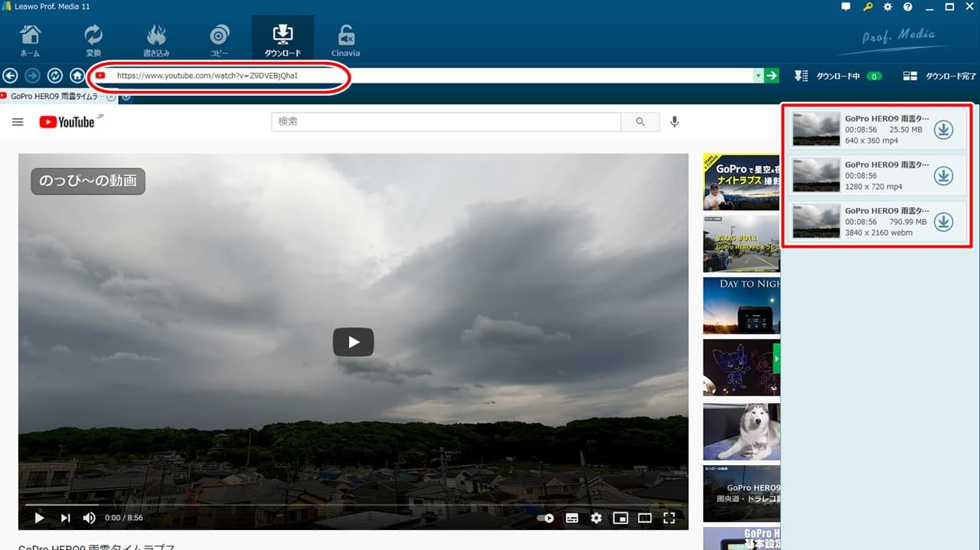The width and height of the screenshot is (980, 550).
Task: Open a new browser tab
Action: click(x=126, y=96)
